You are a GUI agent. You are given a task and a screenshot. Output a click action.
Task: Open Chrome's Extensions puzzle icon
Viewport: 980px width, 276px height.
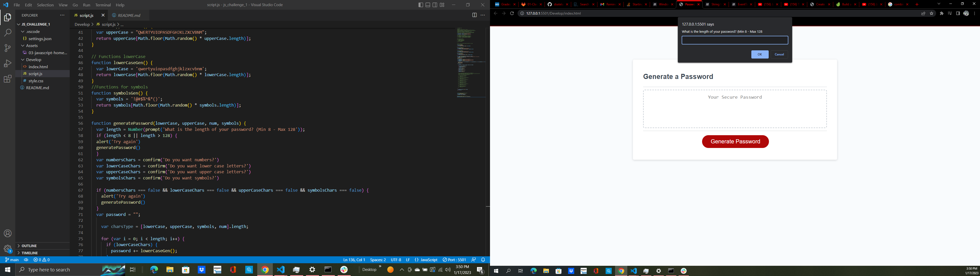(941, 13)
